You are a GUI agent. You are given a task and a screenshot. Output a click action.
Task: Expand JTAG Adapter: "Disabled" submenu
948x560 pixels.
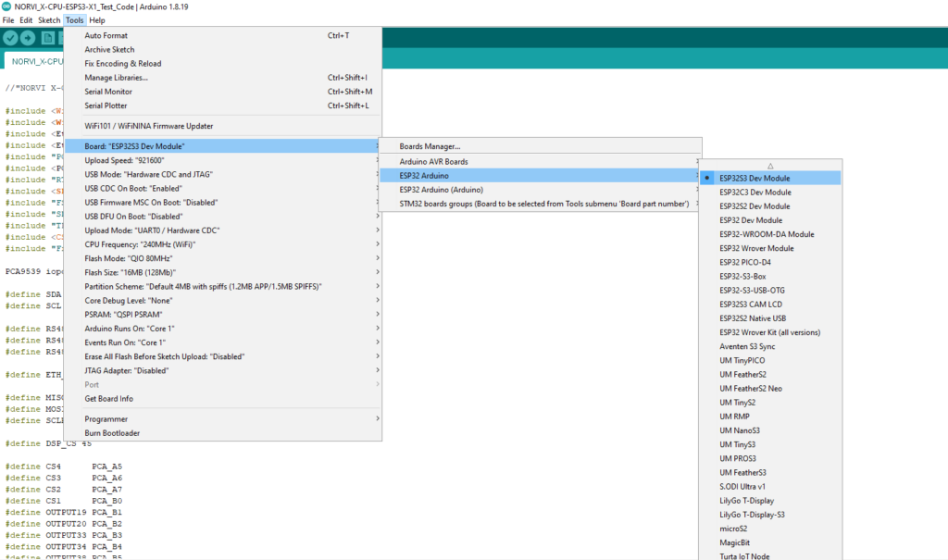pos(222,370)
